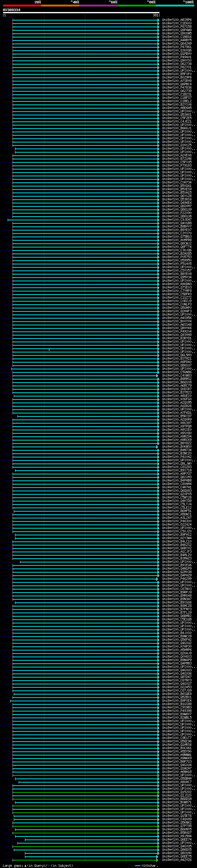Select hit label UniRef100_Q53HV1
Image resolution: width=197 pixels, height=868 pixels.
coord(176,115)
